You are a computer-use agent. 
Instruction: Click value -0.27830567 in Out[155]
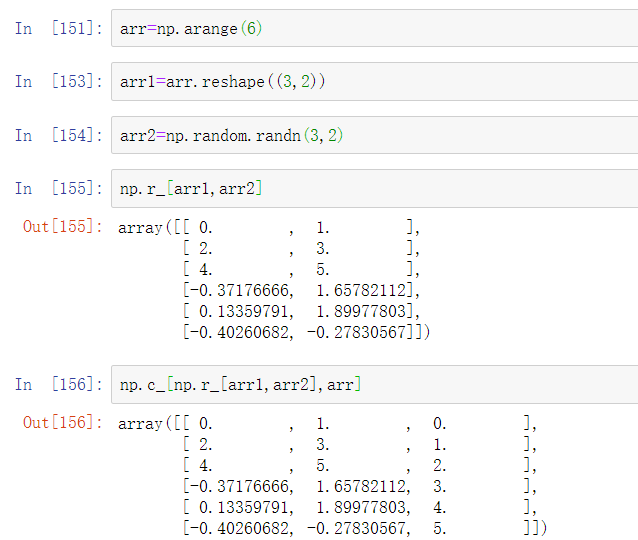point(356,332)
